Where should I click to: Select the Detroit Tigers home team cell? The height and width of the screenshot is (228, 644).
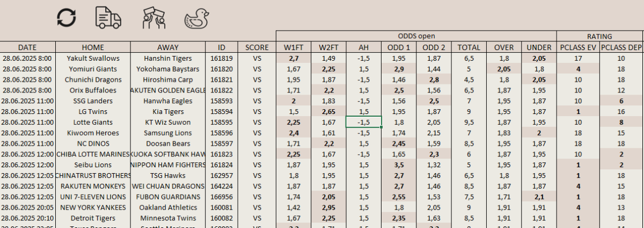pyautogui.click(x=93, y=218)
